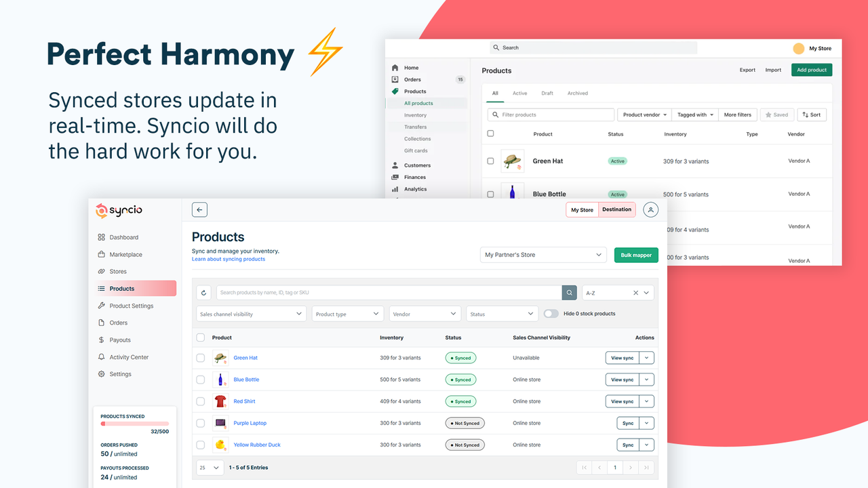Open the My Partner's Store dropdown
Image resolution: width=868 pixels, height=488 pixels.
(x=543, y=255)
